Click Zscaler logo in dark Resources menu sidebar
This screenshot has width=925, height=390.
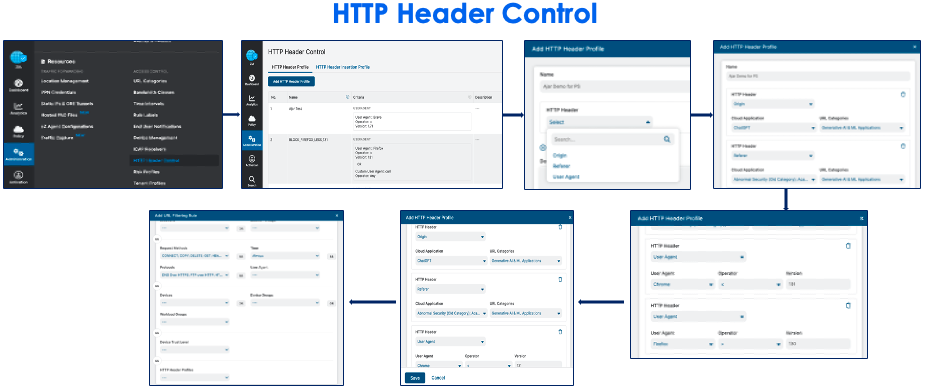point(18,58)
